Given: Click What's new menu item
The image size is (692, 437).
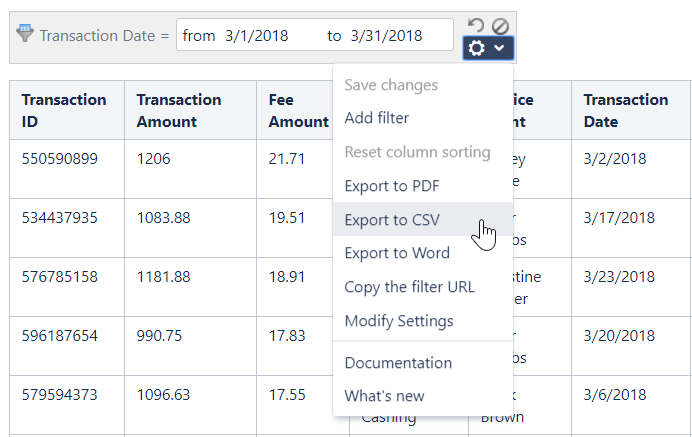Looking at the screenshot, I should click(384, 396).
